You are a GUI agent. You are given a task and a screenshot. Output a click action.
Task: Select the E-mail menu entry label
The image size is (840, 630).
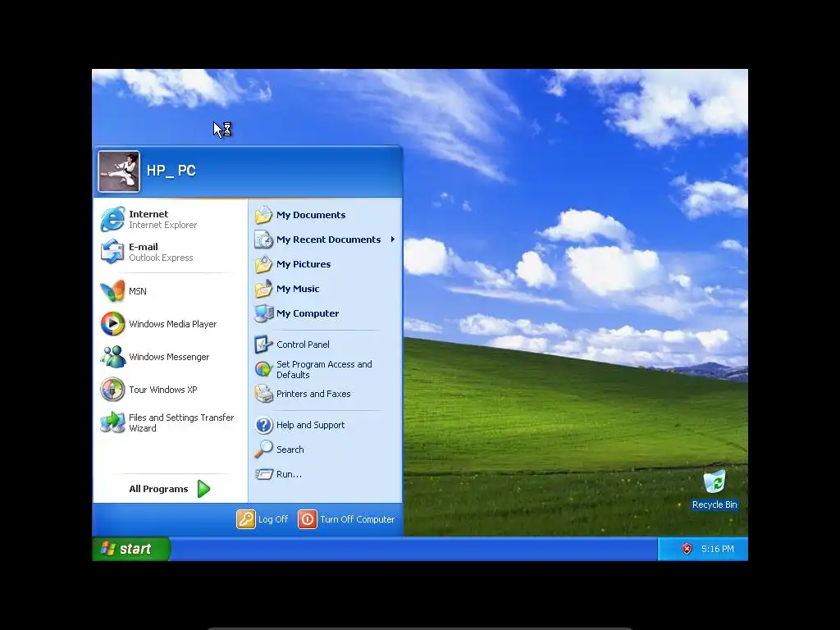pos(144,246)
